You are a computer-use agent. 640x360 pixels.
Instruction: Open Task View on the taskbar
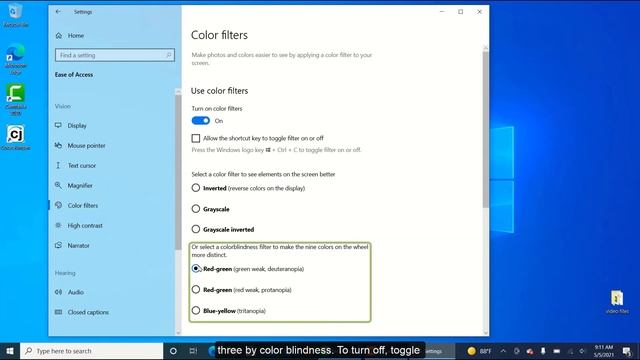tap(193, 351)
